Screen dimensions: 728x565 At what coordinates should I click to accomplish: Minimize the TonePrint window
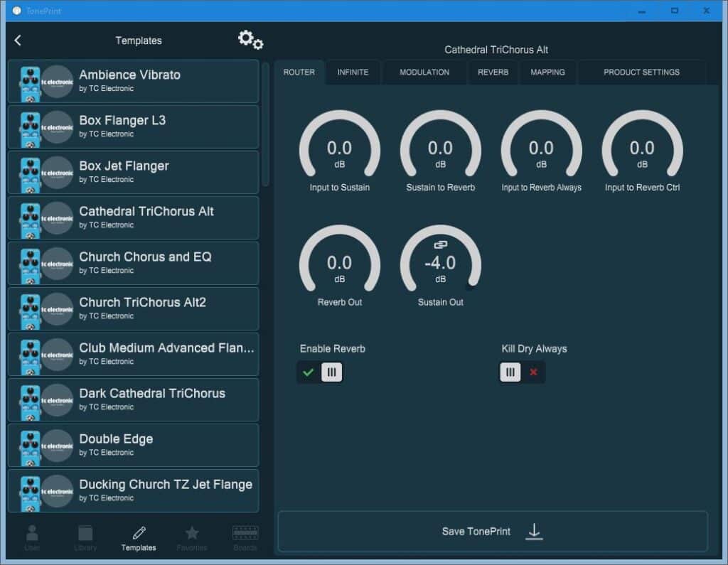click(642, 11)
